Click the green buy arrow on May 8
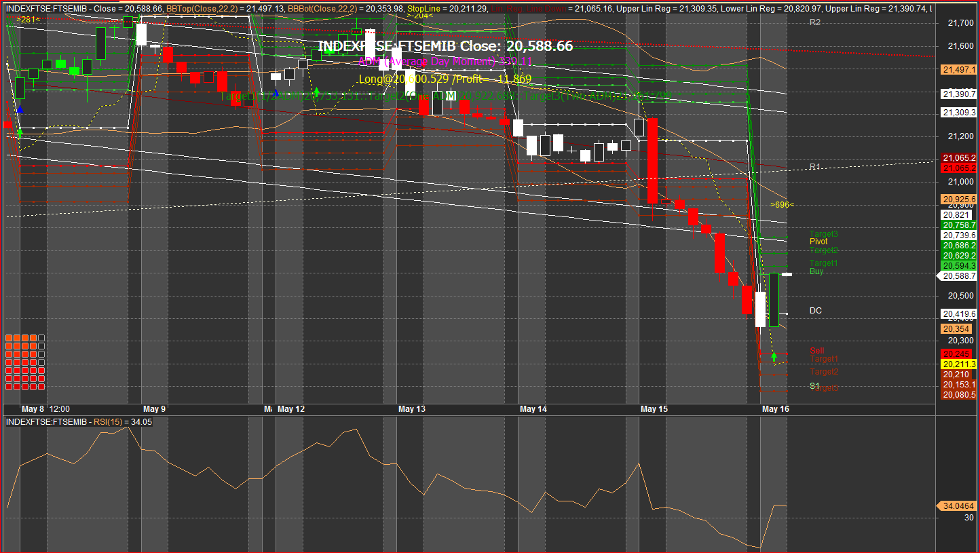The width and height of the screenshot is (980, 553). tap(20, 132)
